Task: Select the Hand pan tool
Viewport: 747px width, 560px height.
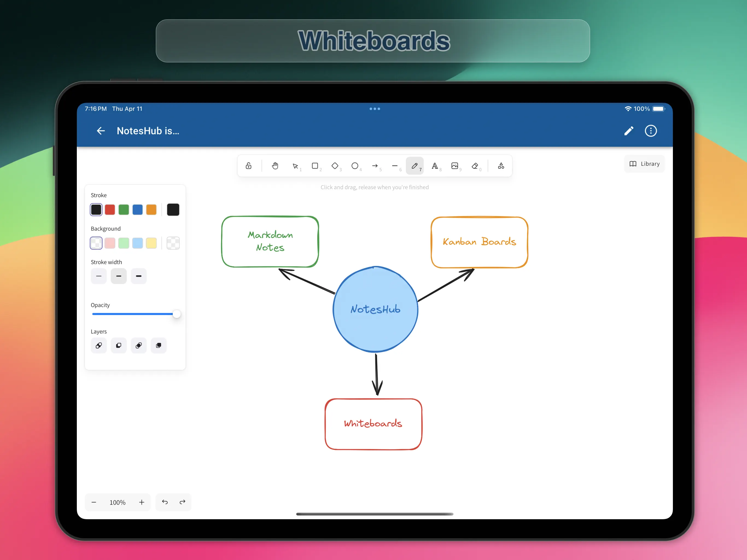Action: 275,166
